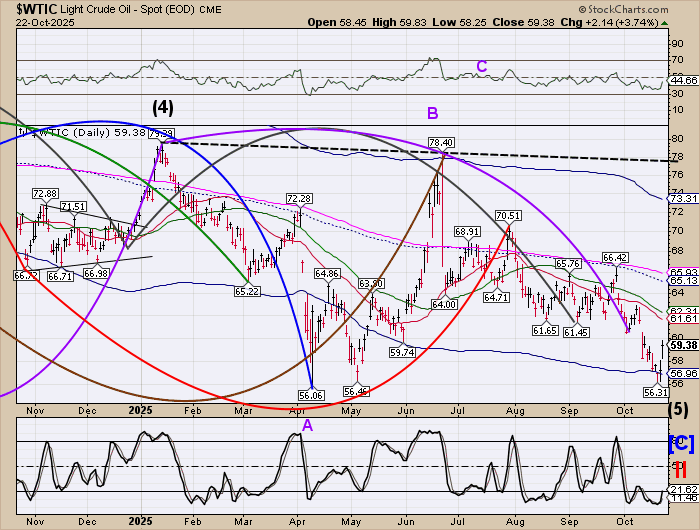Click the 73.31 right axis tag

coord(683,199)
